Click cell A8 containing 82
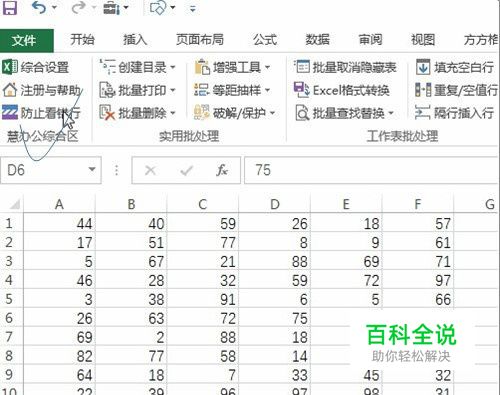The height and width of the screenshot is (395, 500). tap(59, 356)
